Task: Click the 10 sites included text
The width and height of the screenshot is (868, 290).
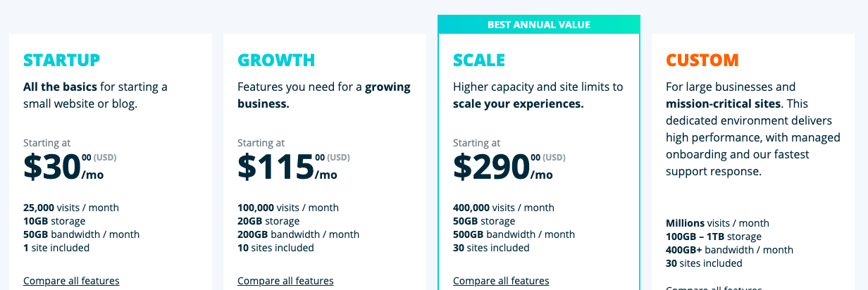Action: 275,248
